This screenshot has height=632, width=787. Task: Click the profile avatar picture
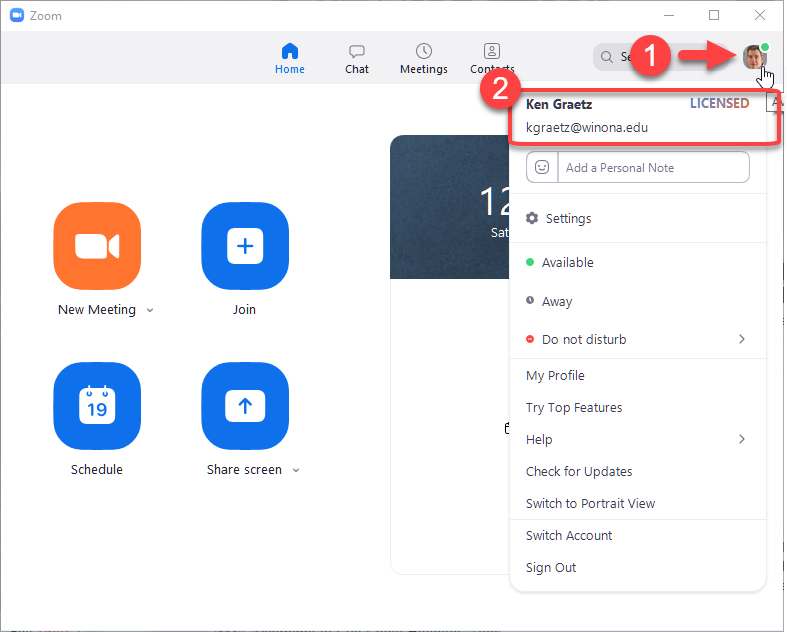[754, 57]
